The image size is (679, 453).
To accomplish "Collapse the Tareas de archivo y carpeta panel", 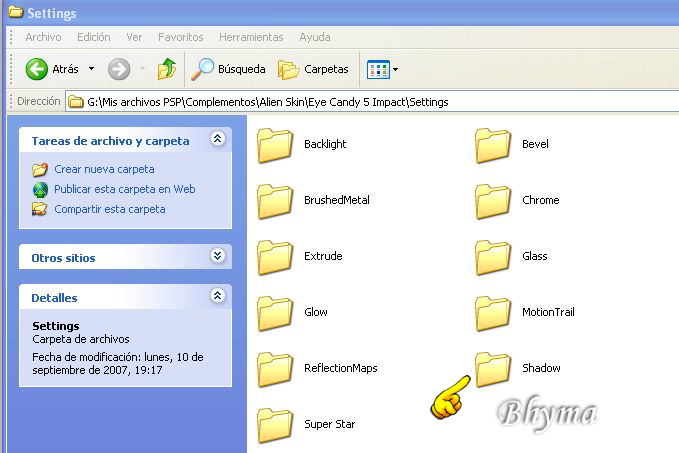I will click(217, 140).
